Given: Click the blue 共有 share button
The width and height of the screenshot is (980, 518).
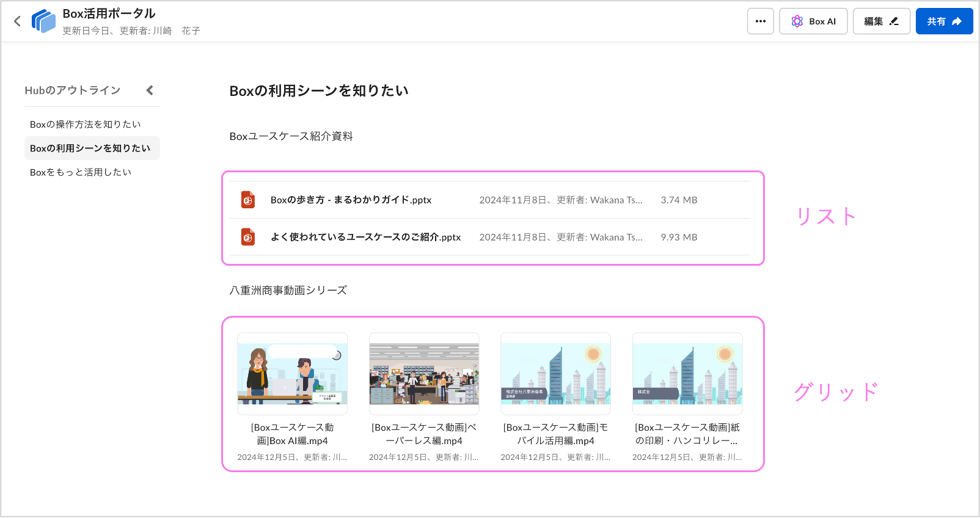Looking at the screenshot, I should click(x=945, y=21).
